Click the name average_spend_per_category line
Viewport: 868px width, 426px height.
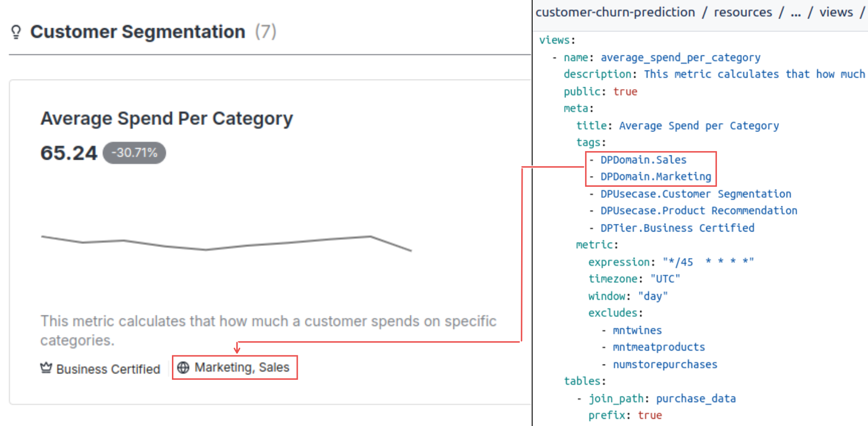click(656, 58)
